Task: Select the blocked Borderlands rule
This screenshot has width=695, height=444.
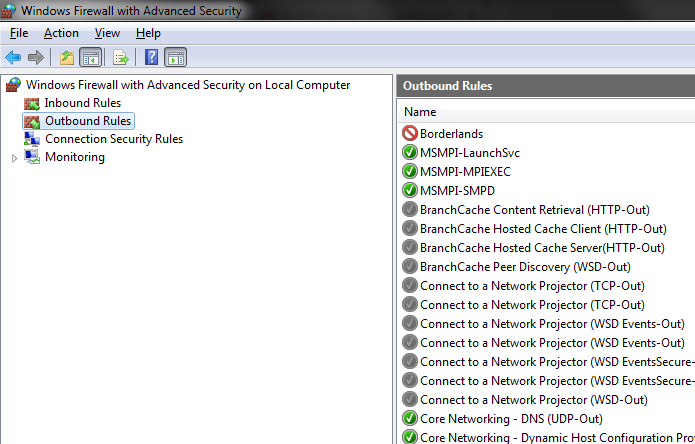Action: pyautogui.click(x=451, y=133)
